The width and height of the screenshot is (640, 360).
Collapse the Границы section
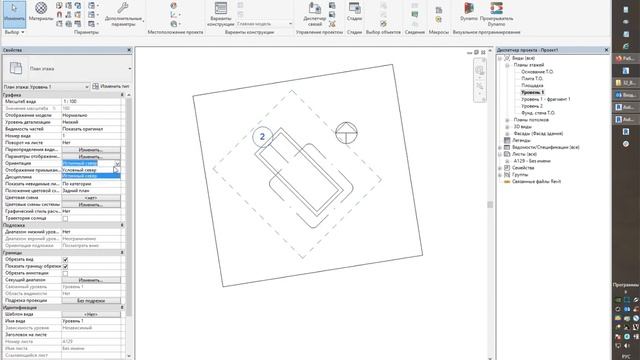(x=122, y=253)
